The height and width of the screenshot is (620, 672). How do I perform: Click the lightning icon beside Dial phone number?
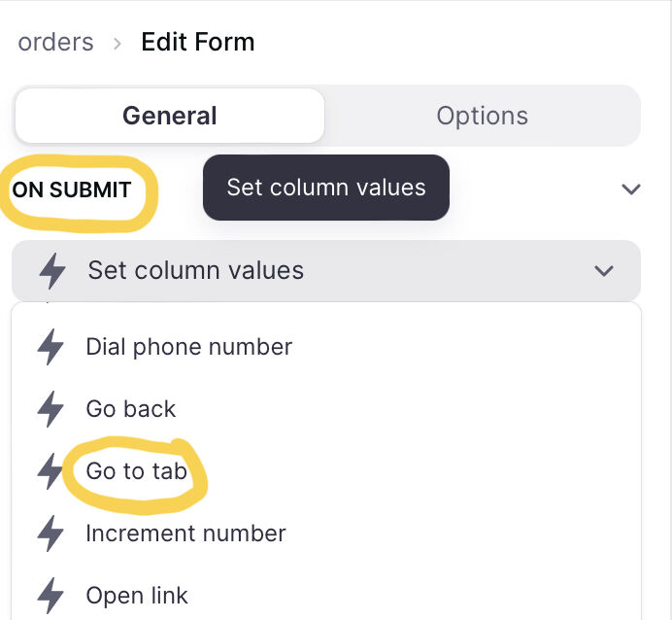pyautogui.click(x=50, y=347)
